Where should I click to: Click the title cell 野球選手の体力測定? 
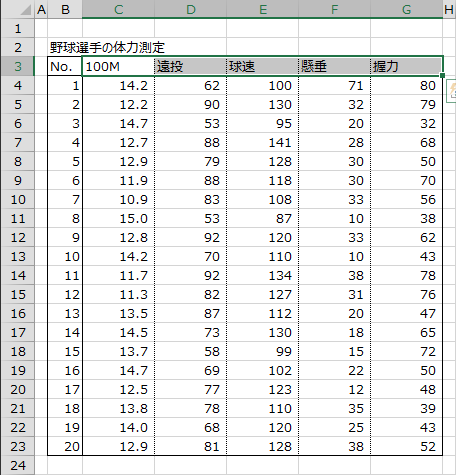[107, 47]
